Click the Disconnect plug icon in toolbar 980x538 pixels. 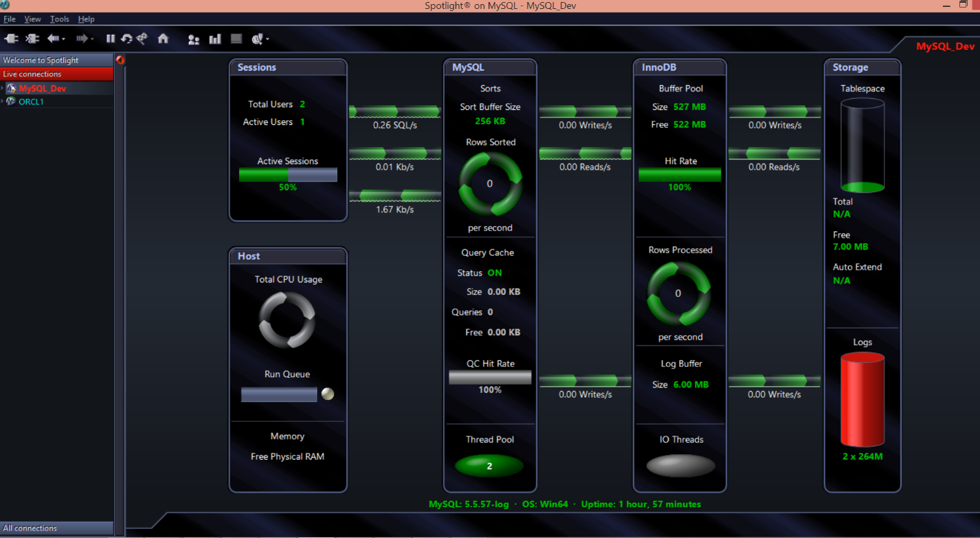click(32, 39)
